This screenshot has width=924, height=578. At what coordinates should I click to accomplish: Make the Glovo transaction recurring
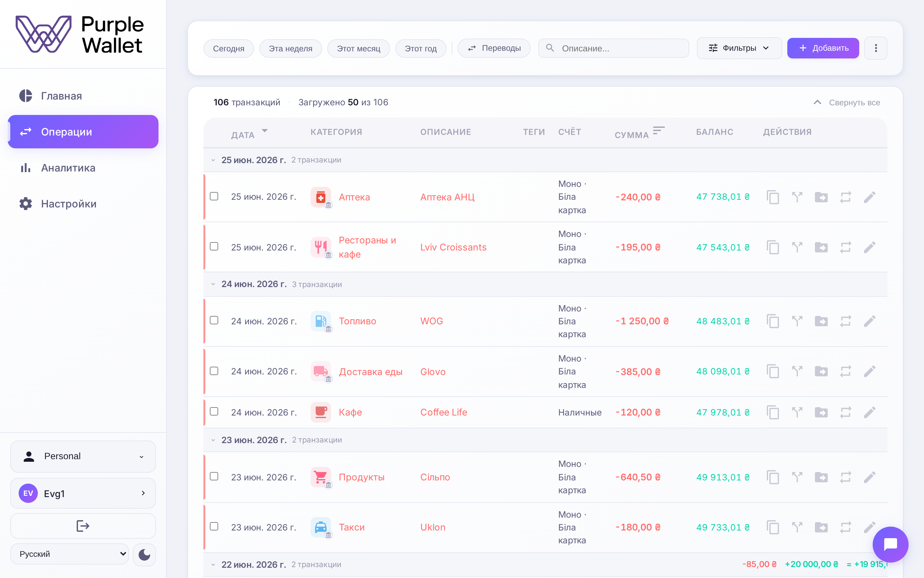coord(845,371)
